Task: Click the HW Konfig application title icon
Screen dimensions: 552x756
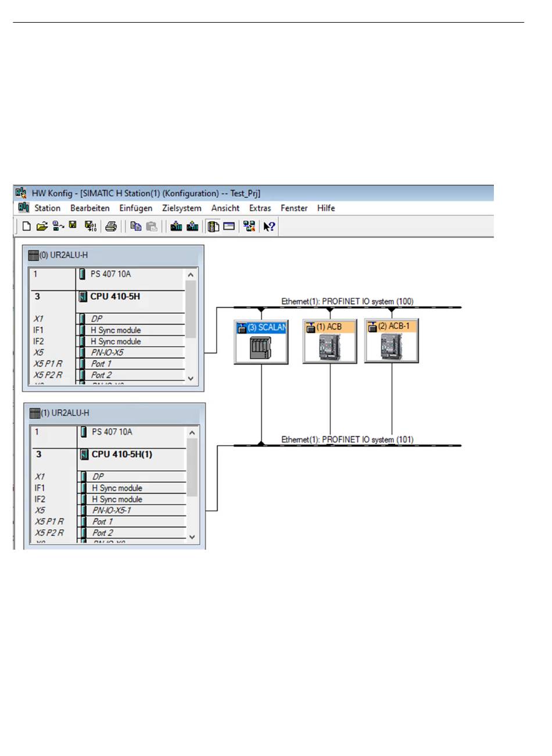Action: 21,193
